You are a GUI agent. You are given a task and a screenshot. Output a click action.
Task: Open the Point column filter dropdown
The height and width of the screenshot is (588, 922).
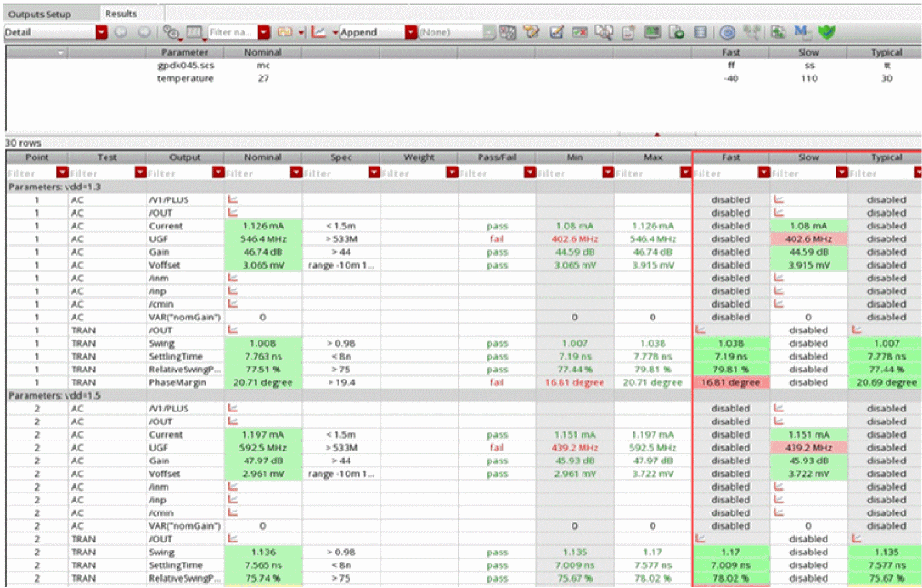point(62,172)
